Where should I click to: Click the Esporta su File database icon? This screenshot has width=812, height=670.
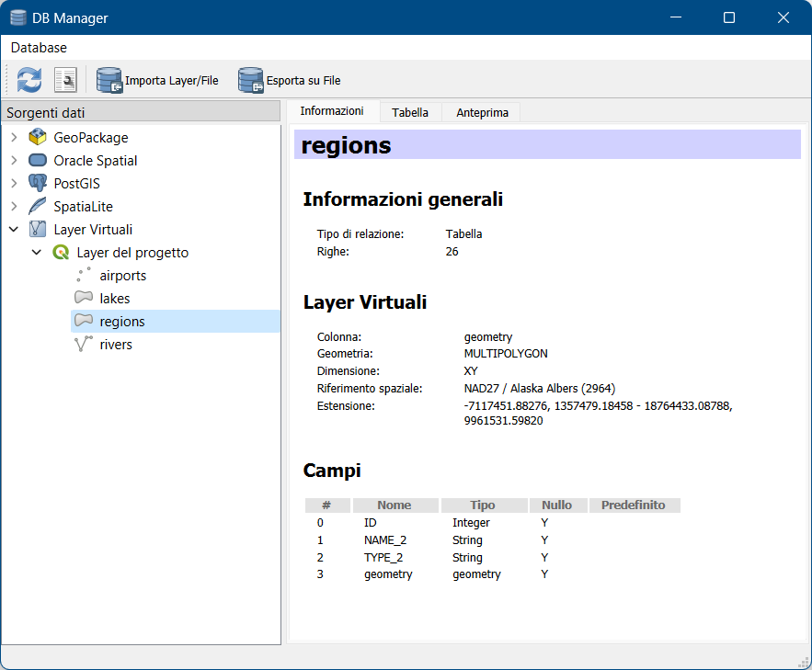pos(251,80)
